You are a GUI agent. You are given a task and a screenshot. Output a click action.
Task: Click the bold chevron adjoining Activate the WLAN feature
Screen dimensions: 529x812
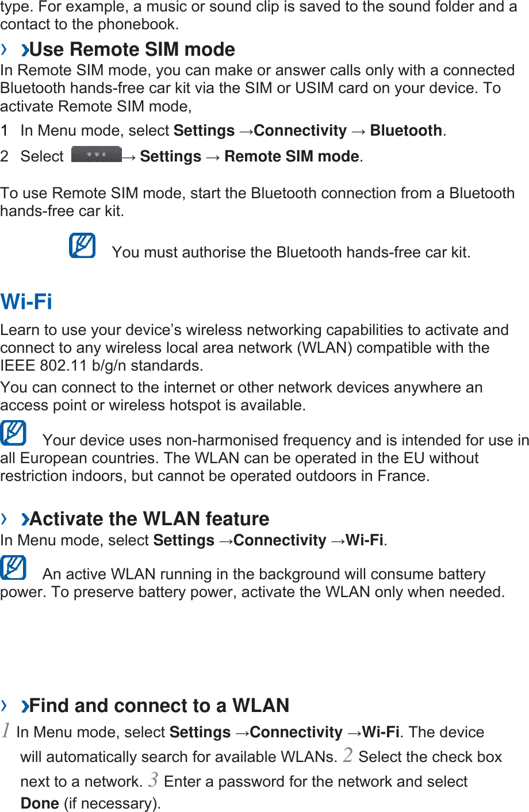click(x=25, y=519)
